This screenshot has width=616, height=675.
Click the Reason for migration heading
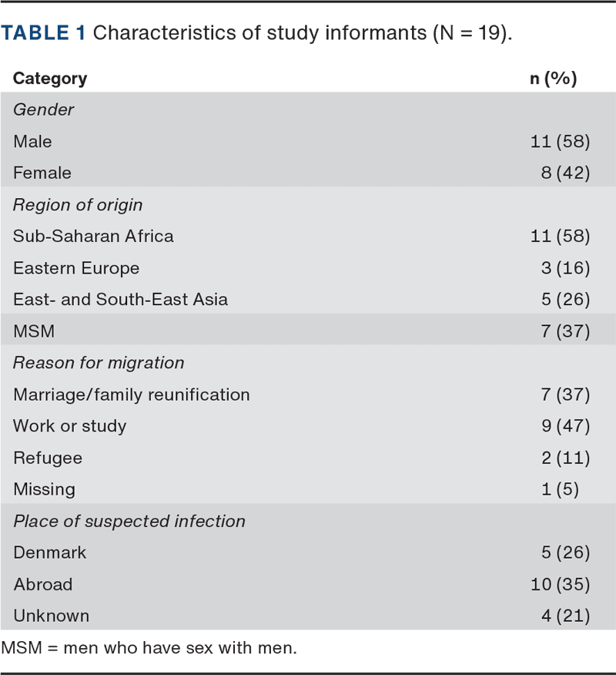coord(99,363)
